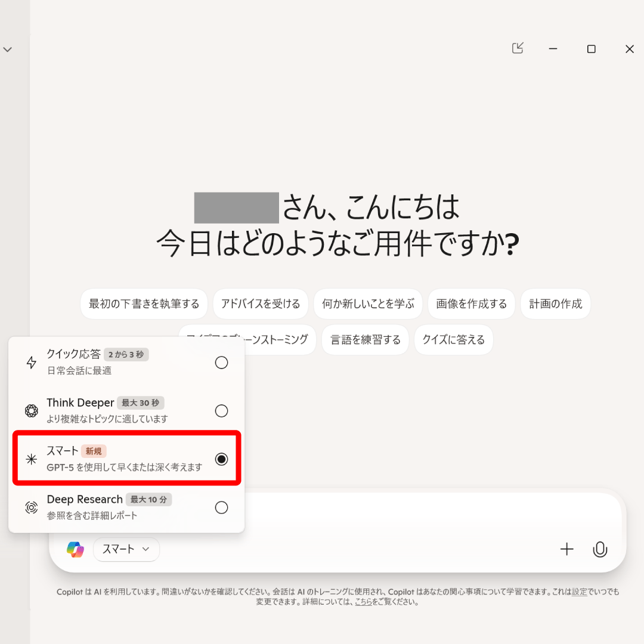
Task: Click the pop-out window icon in the title bar
Action: 518,48
